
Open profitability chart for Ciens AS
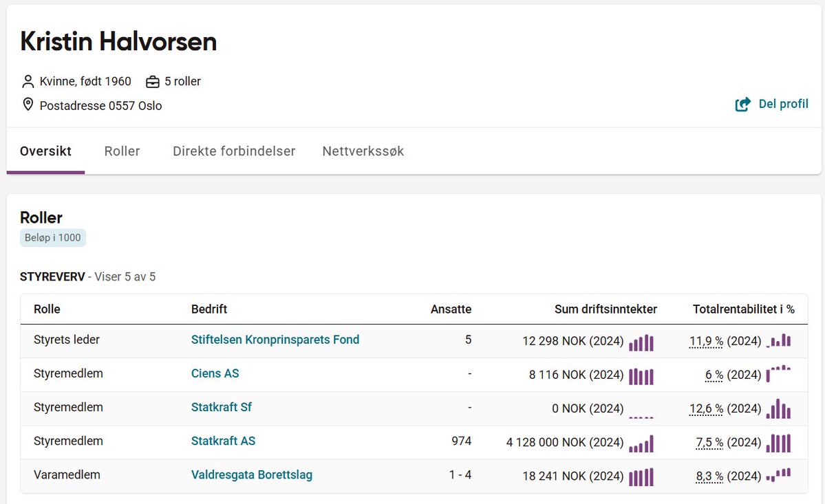point(779,373)
